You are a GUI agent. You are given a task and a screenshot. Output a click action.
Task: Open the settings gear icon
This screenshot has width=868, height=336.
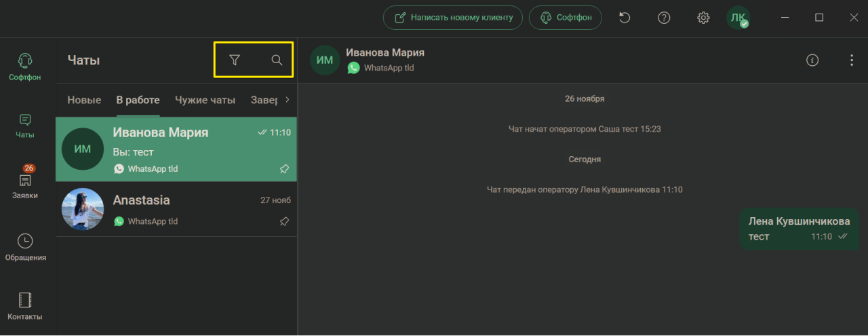(x=703, y=18)
